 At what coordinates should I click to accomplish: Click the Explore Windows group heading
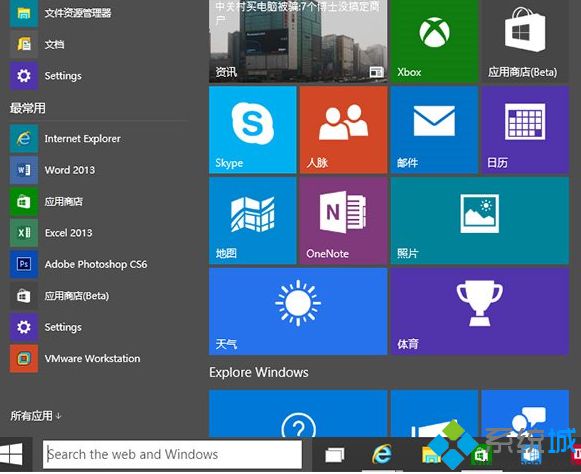pyautogui.click(x=259, y=372)
